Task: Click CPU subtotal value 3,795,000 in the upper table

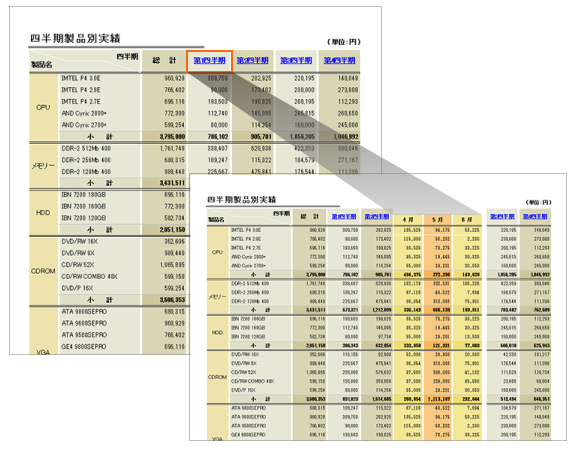Action: pos(172,137)
